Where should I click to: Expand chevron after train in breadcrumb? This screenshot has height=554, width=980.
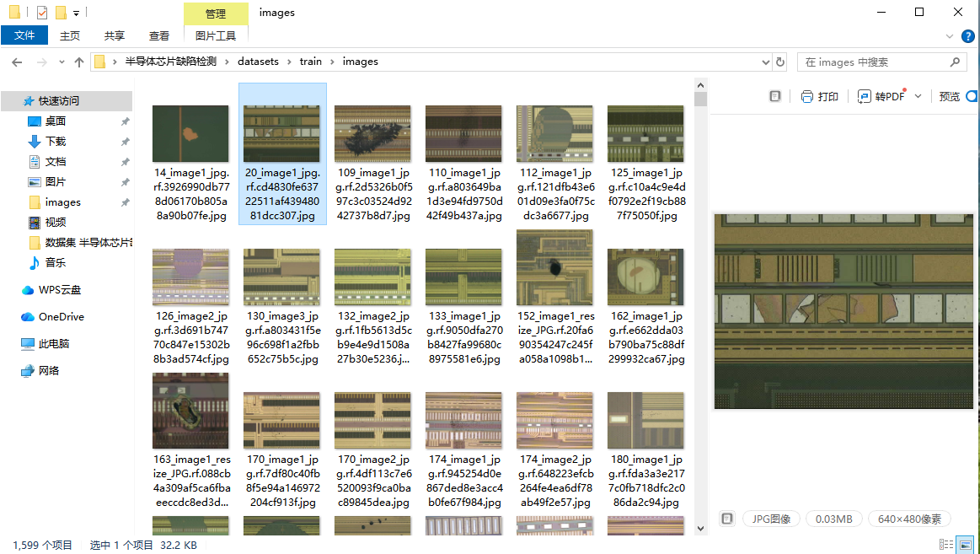[x=333, y=62]
